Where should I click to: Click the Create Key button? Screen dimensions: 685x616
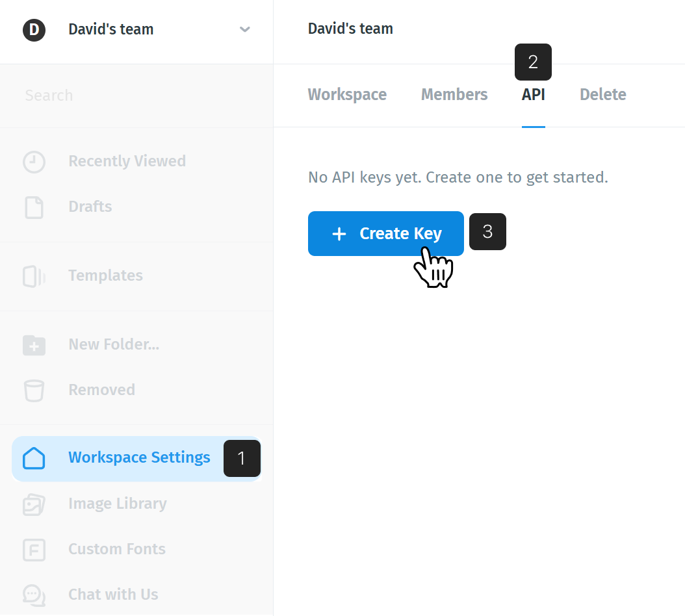[x=386, y=234]
